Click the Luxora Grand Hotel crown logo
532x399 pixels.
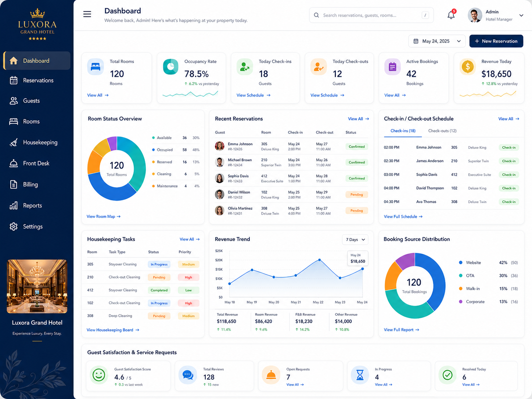(37, 14)
